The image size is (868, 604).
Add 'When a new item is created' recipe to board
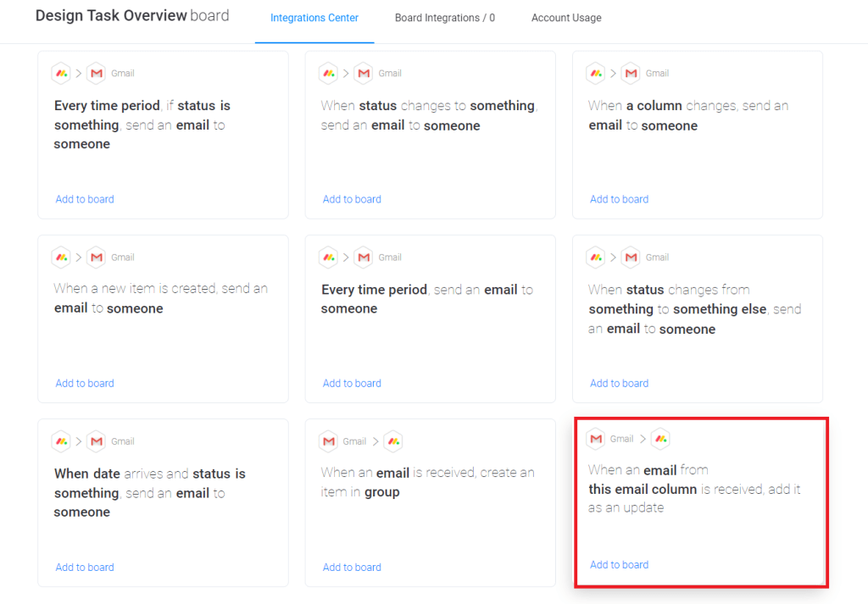click(x=85, y=383)
